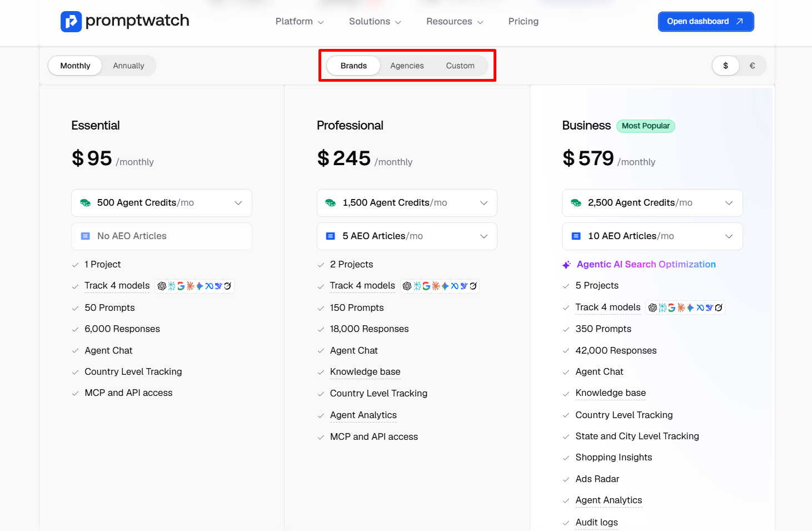This screenshot has height=531, width=812.
Task: Click the Open dashboard button
Action: 706,22
